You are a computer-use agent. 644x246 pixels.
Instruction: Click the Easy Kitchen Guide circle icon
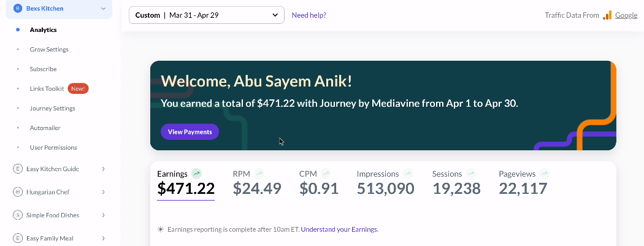click(x=18, y=169)
